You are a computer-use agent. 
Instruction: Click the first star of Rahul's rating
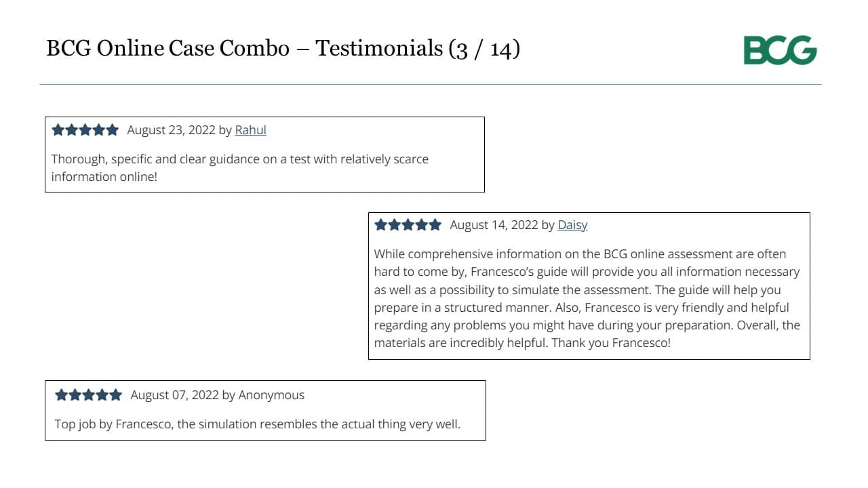point(58,129)
